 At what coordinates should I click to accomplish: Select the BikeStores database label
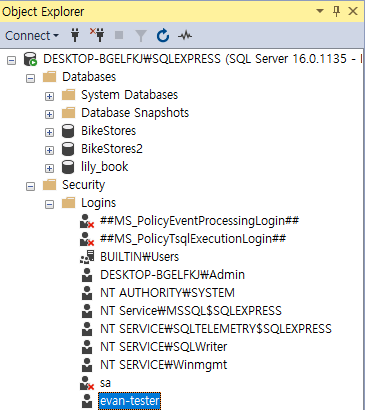tap(109, 131)
